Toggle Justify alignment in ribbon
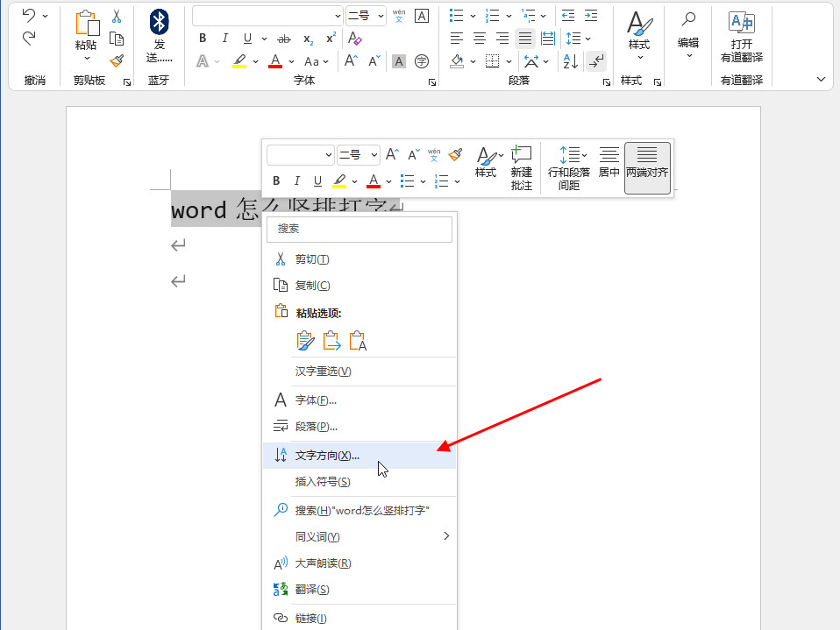840x630 pixels. pos(525,39)
